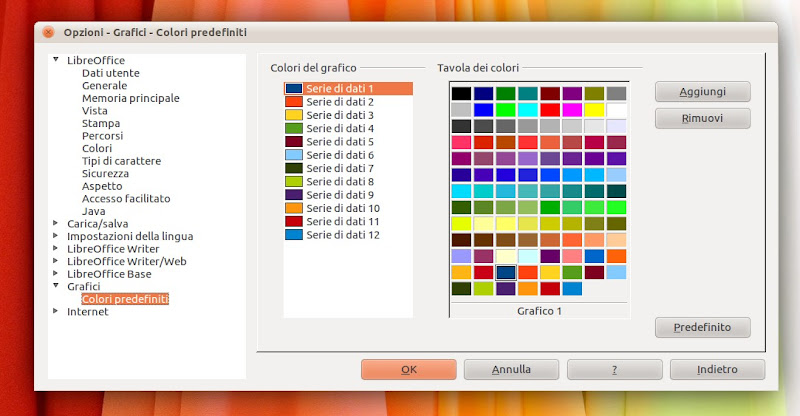The image size is (800, 416).
Task: Expand the LibreOffice Writer node arrow
Action: pos(56,248)
